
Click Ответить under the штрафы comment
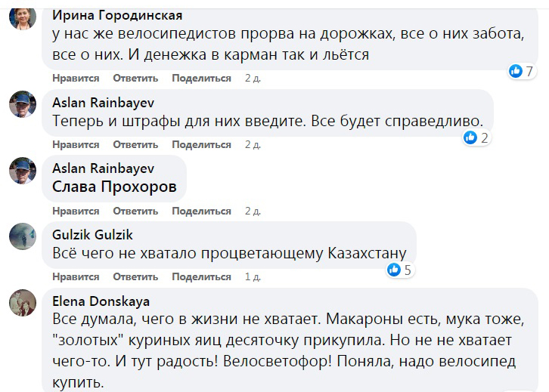135,144
